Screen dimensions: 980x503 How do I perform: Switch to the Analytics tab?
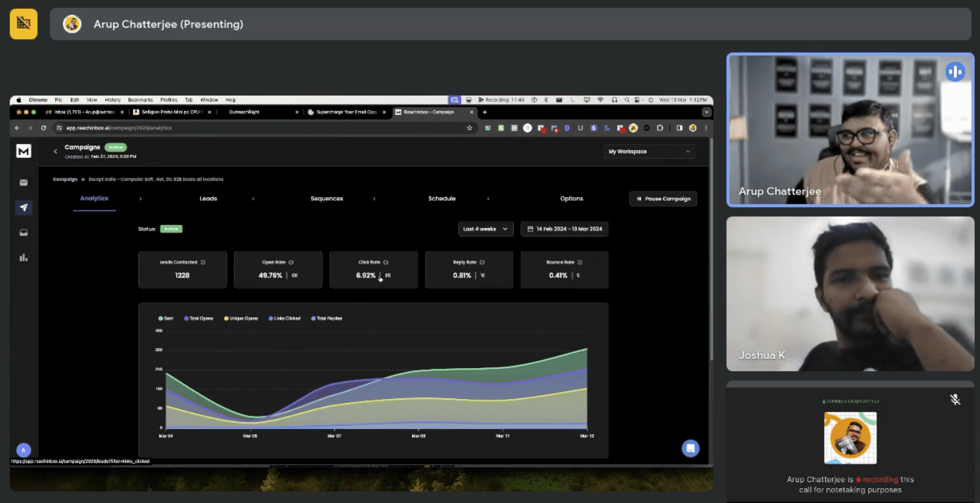[94, 199]
